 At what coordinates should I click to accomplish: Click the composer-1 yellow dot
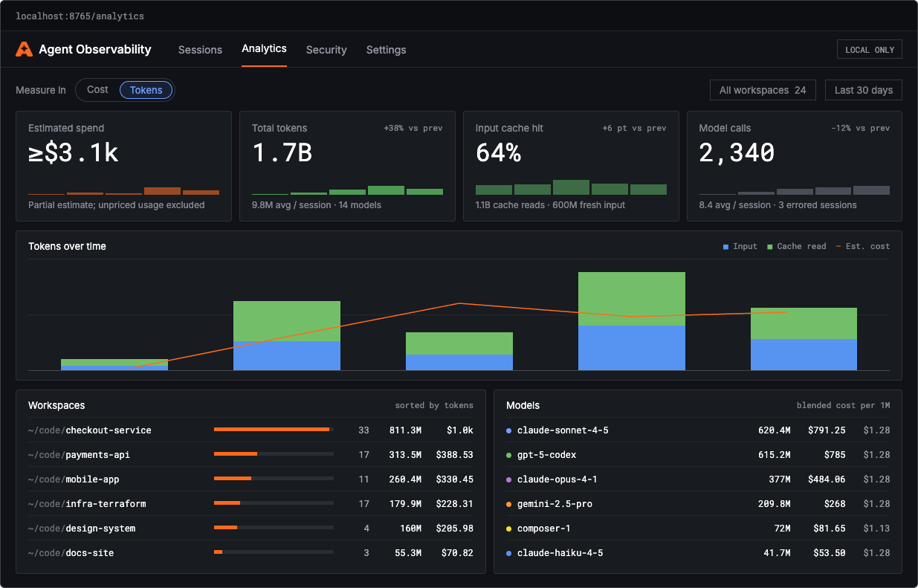(x=508, y=529)
